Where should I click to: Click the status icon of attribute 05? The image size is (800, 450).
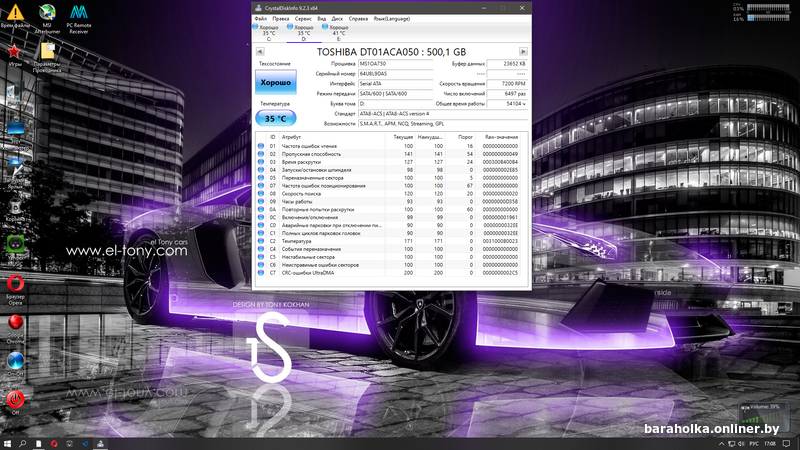[x=261, y=178]
